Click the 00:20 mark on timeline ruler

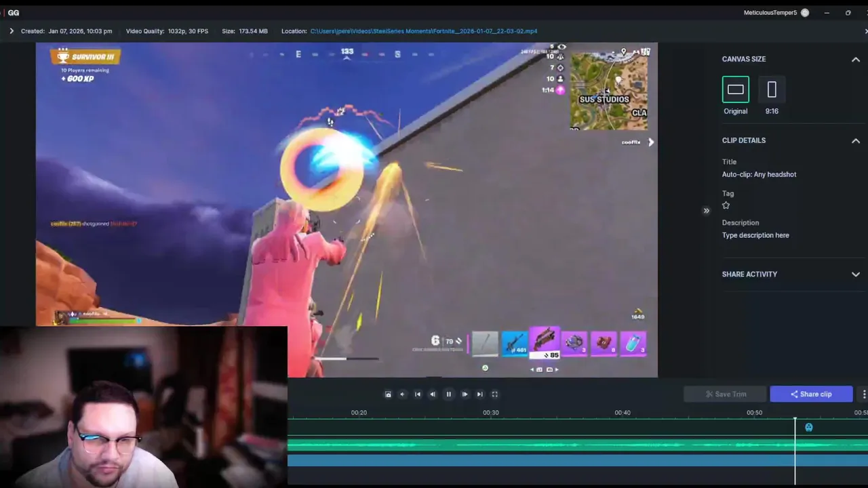[359, 412]
